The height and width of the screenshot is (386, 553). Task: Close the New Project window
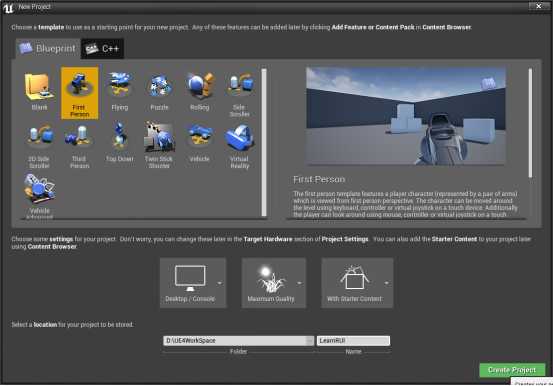pos(539,6)
